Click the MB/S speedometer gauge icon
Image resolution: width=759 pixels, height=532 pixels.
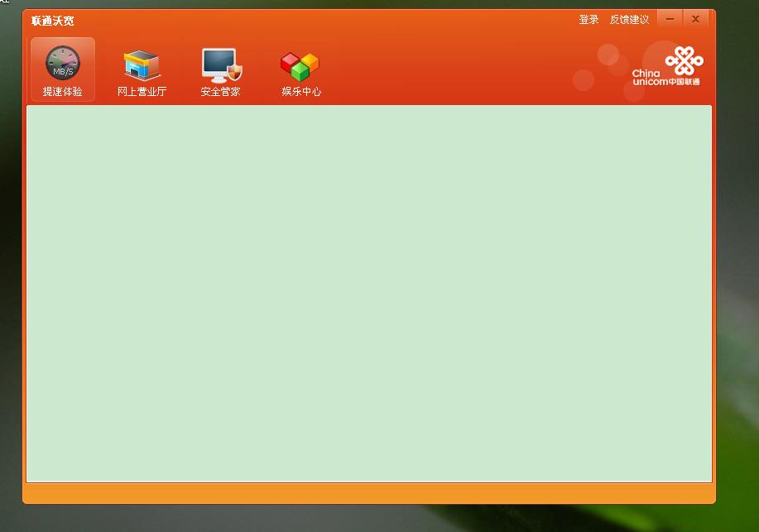tap(61, 63)
